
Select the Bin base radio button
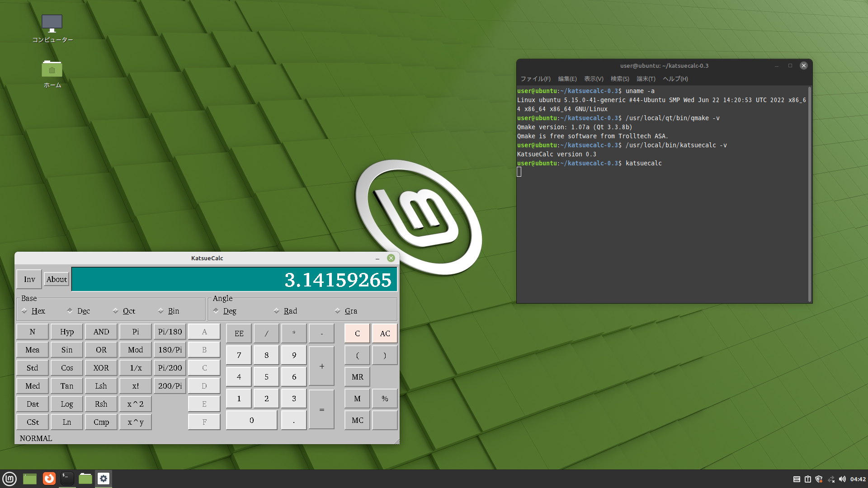(169, 311)
